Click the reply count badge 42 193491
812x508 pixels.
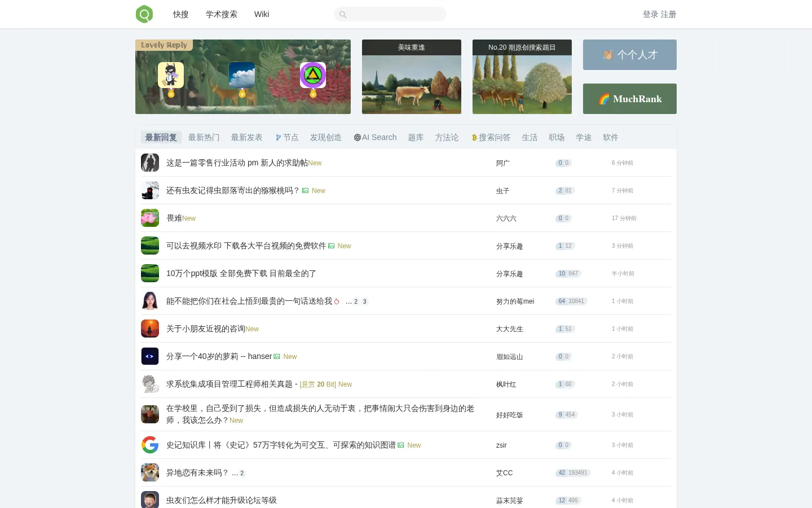pos(573,472)
